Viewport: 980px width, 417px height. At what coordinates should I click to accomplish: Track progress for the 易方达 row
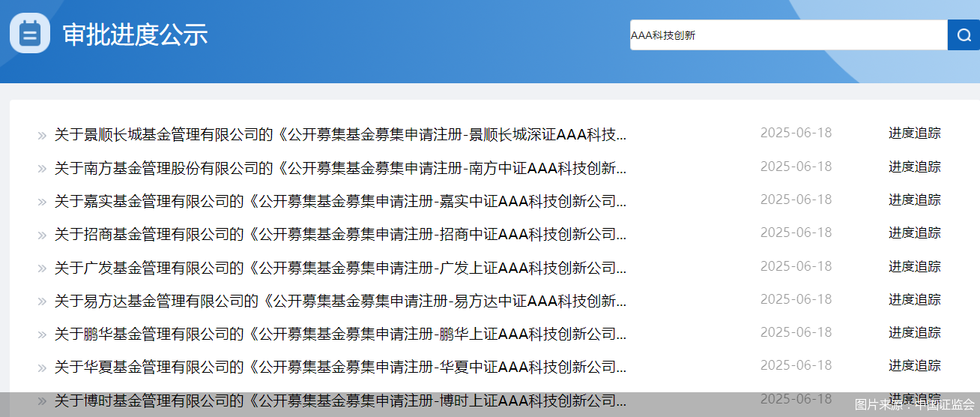coord(914,299)
